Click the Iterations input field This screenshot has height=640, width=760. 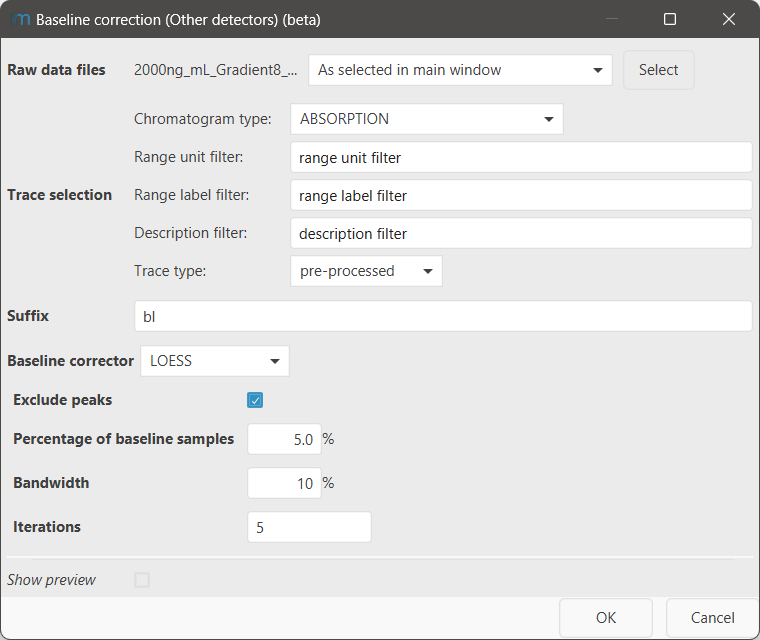click(x=309, y=527)
